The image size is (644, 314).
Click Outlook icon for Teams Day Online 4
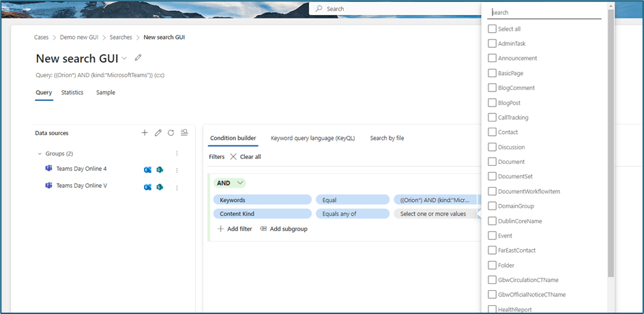pyautogui.click(x=147, y=169)
